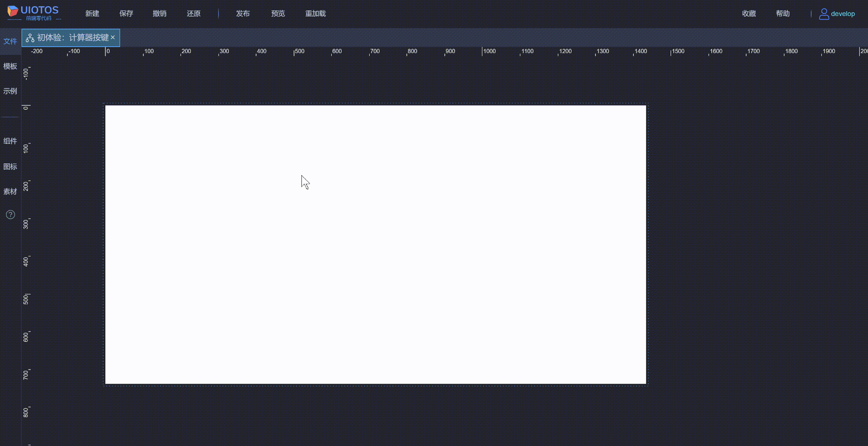The height and width of the screenshot is (446, 868).
Task: Open the 文件 sidebar panel
Action: 10,41
